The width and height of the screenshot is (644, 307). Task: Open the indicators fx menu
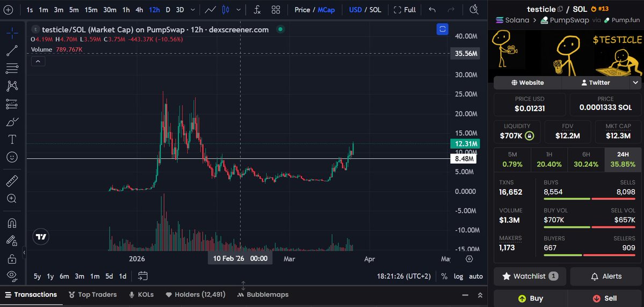point(257,10)
